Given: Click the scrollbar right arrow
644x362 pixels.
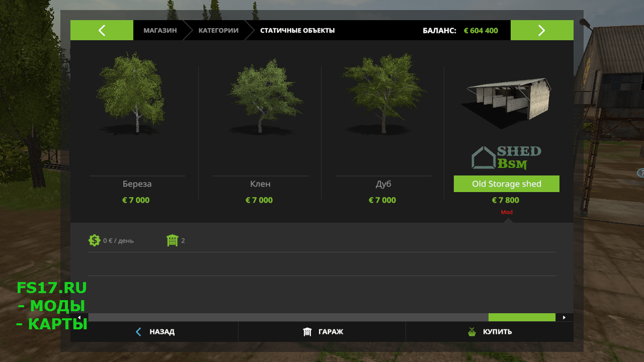Looking at the screenshot, I should (x=565, y=317).
